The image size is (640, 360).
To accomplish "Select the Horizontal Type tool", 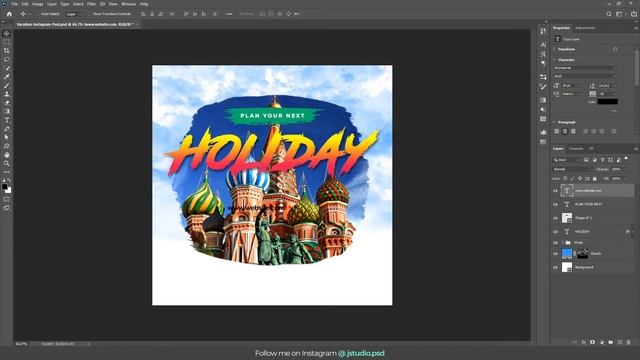I will pos(7,120).
